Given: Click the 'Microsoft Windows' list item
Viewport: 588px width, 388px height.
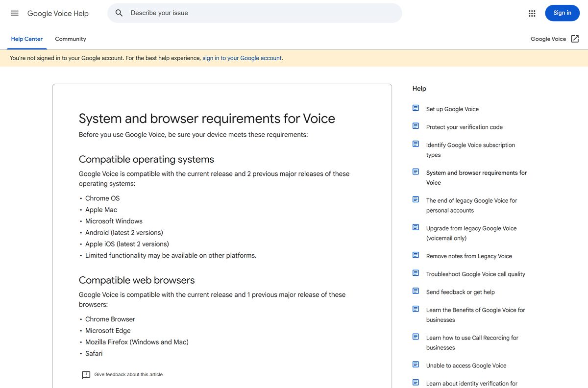Looking at the screenshot, I should [114, 221].
